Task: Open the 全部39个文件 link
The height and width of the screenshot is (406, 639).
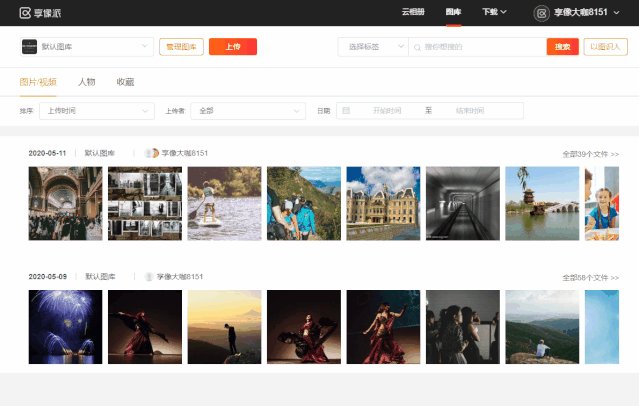Action: point(590,154)
